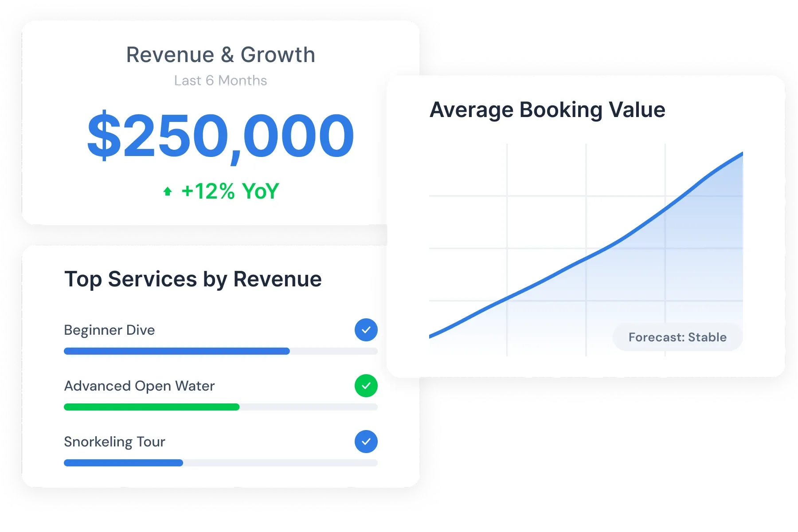Screen dimensions: 798x532
Task: Click the +12% YoY growth text
Action: point(230,192)
